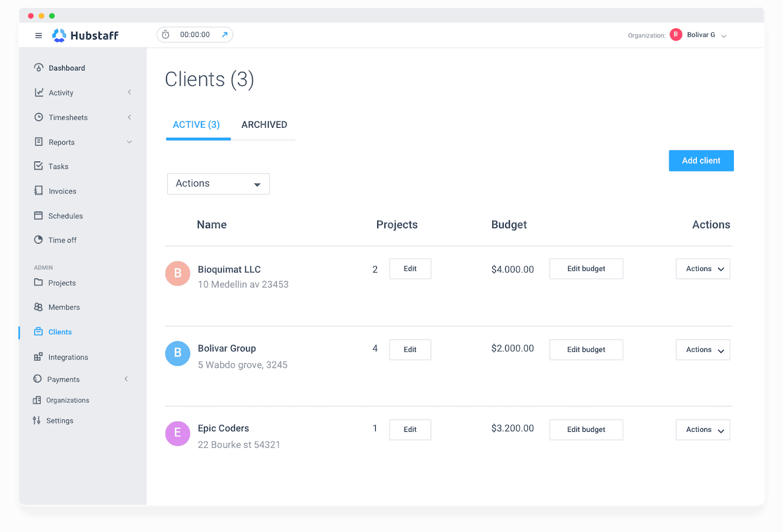Image resolution: width=783 pixels, height=532 pixels.
Task: Click Bioquimat LLC avatar
Action: tap(177, 273)
